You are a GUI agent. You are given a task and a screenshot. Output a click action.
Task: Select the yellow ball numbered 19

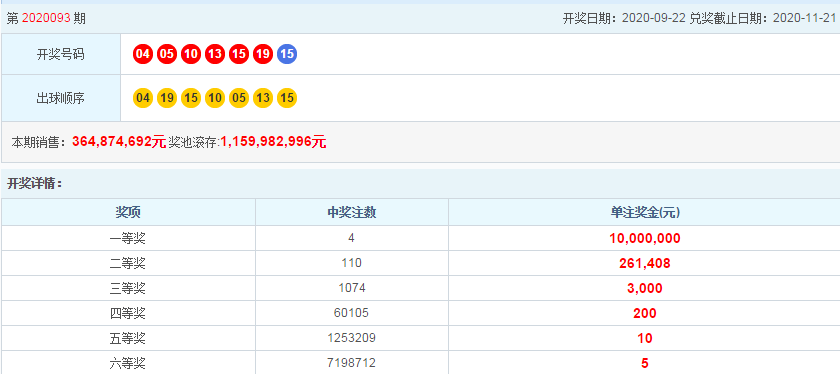coord(167,98)
